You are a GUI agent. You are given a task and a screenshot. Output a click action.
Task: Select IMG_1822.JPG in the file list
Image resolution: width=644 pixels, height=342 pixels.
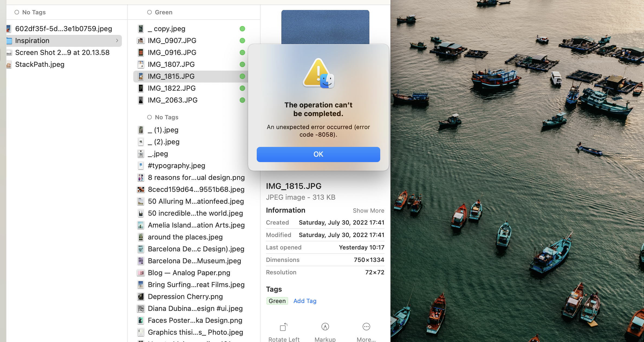[x=171, y=88]
